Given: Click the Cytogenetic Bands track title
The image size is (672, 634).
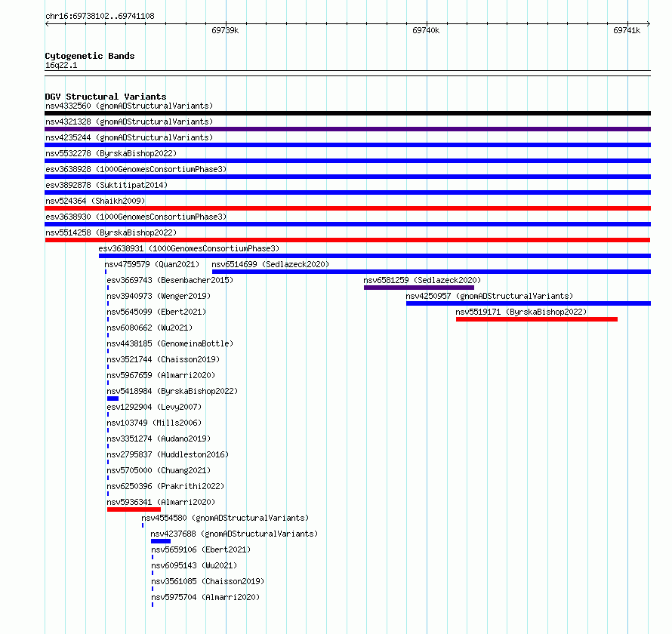Looking at the screenshot, I should tap(90, 56).
